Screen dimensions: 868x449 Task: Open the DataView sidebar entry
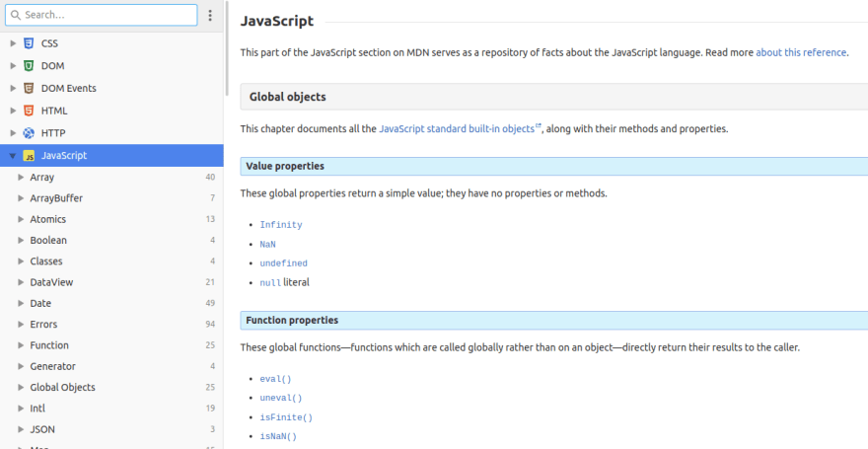pyautogui.click(x=111, y=282)
